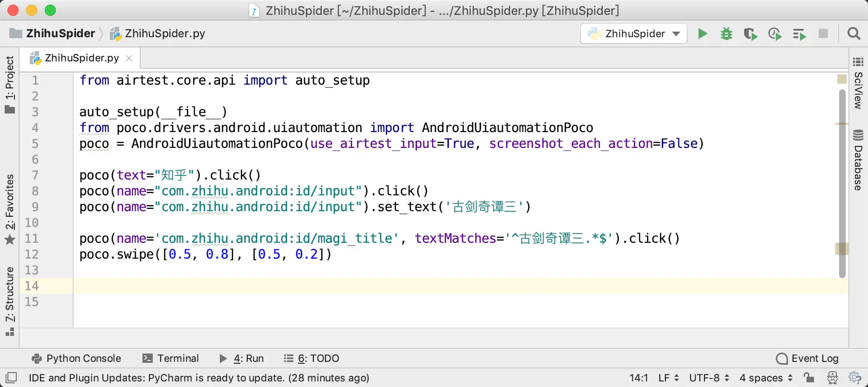Start debugging with the bug icon
868x387 pixels.
[726, 33]
